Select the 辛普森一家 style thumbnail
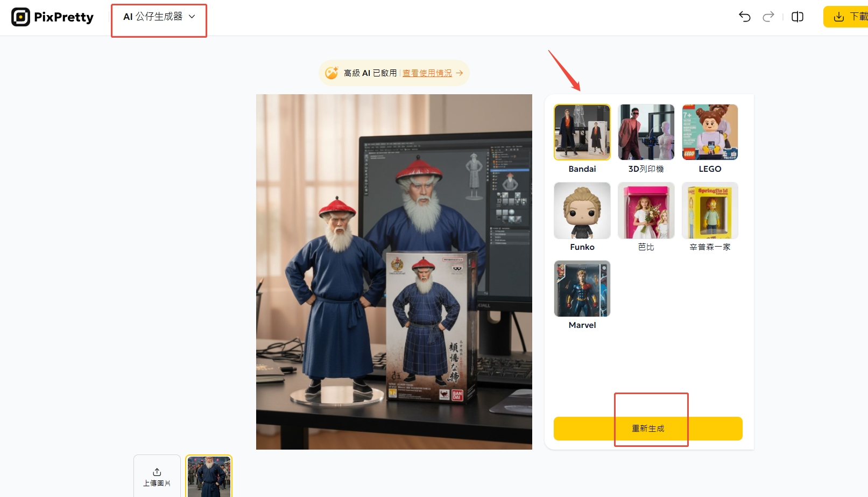 pos(710,211)
